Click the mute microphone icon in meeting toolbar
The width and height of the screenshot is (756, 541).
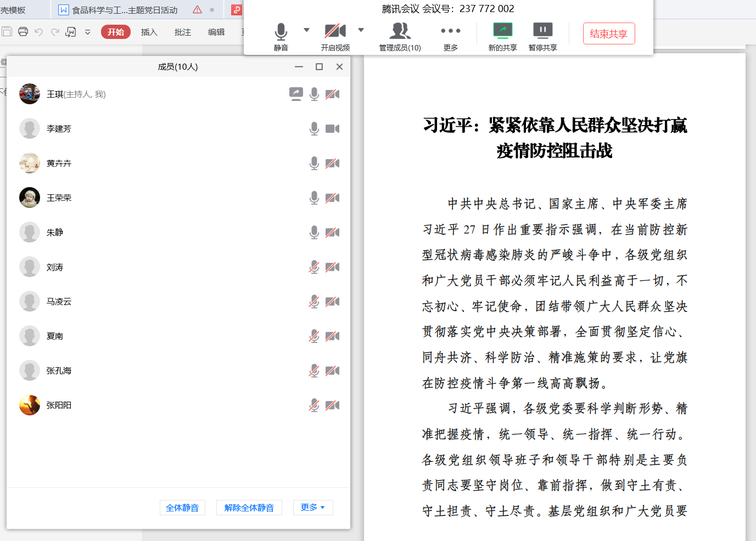point(281,32)
